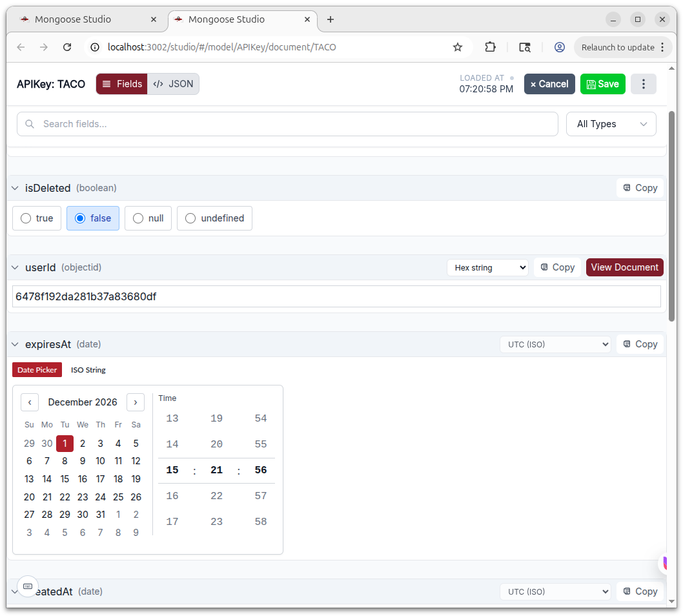This screenshot has width=683, height=616.
Task: Select second 58 in time picker
Action: click(x=260, y=522)
